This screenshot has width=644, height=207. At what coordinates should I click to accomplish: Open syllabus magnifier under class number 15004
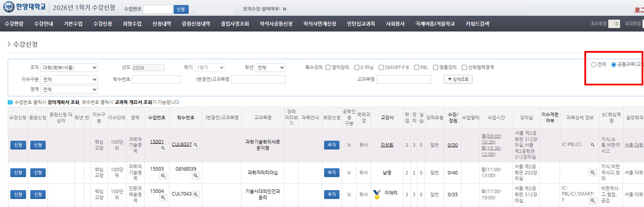(163, 198)
